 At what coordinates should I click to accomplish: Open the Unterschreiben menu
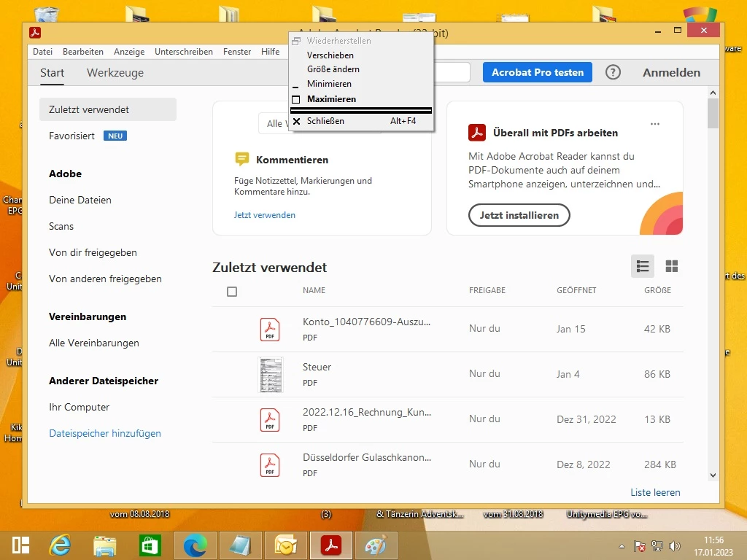pos(183,52)
